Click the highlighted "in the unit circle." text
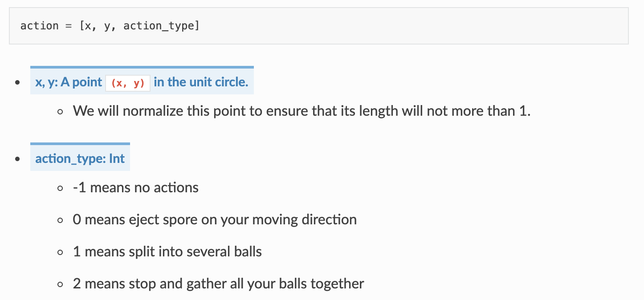Screen dimensions: 644x300 [x=201, y=82]
